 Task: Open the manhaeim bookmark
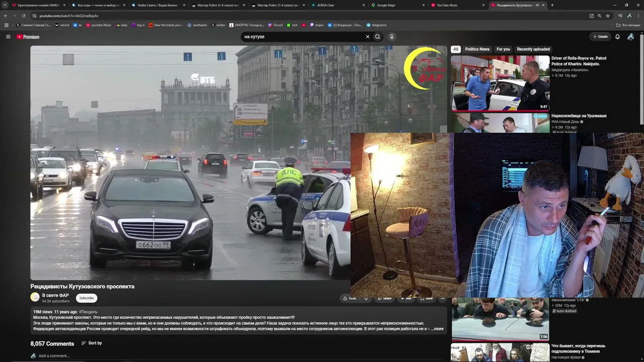(197, 25)
